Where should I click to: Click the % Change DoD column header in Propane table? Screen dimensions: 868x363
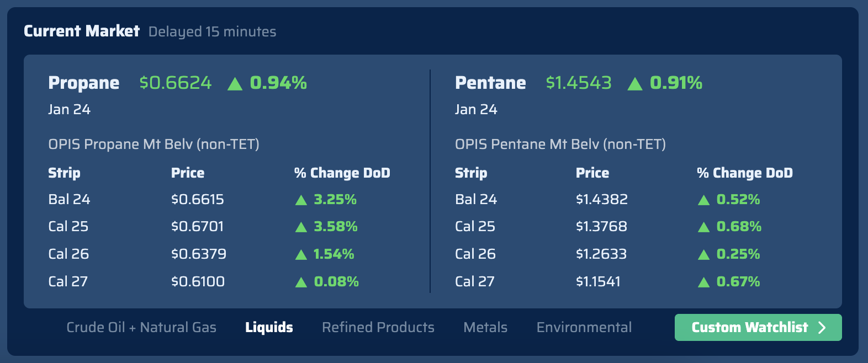[341, 173]
